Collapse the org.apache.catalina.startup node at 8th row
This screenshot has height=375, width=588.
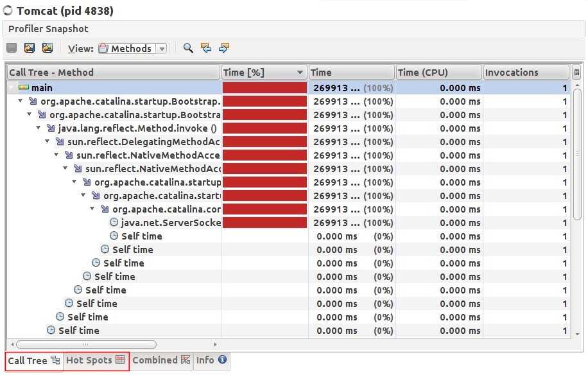click(x=74, y=182)
